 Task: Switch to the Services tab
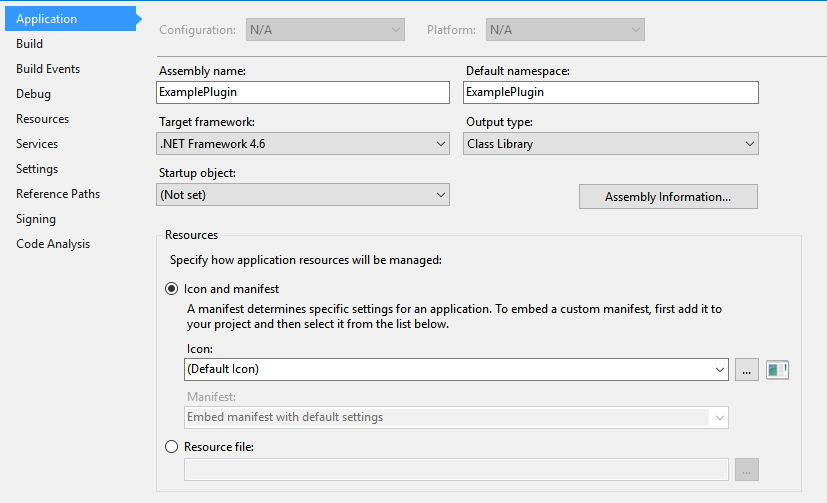[x=37, y=144]
